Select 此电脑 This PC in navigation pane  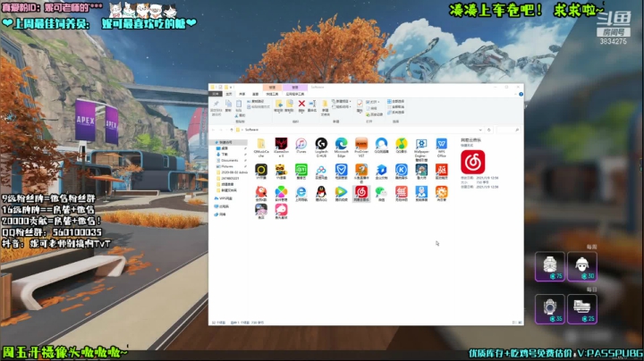(224, 206)
